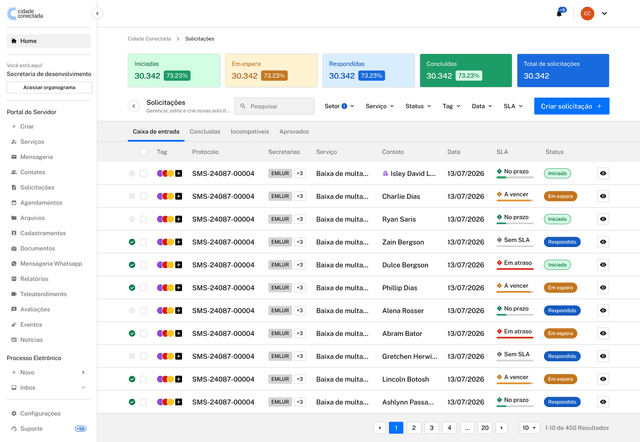Switch to the Aprovados tab
The height and width of the screenshot is (442, 640).
pyautogui.click(x=294, y=132)
